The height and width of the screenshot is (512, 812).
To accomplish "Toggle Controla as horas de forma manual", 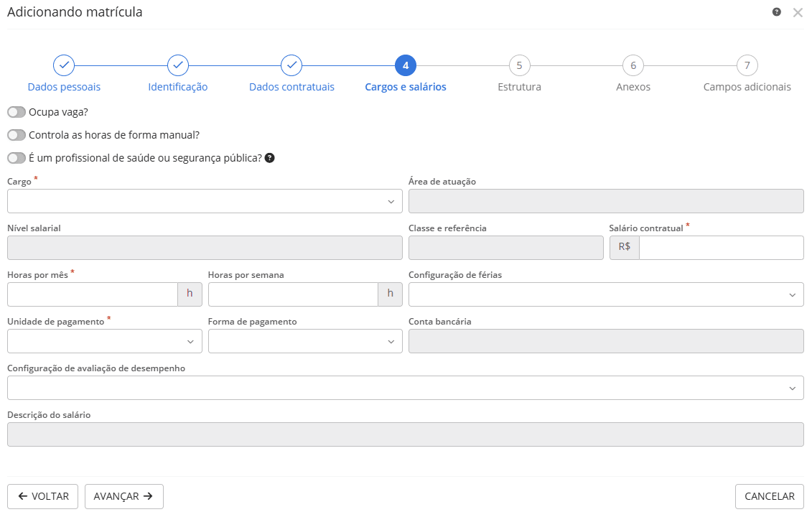I will (17, 135).
